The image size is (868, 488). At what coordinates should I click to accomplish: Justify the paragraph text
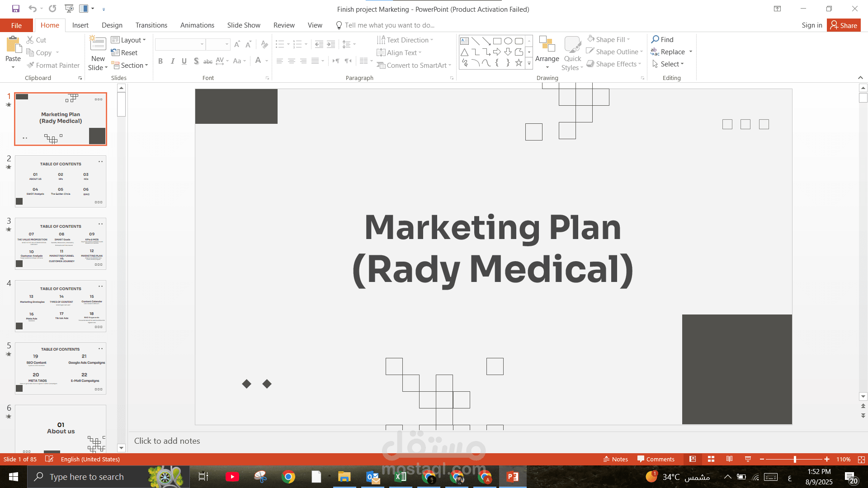pyautogui.click(x=315, y=61)
